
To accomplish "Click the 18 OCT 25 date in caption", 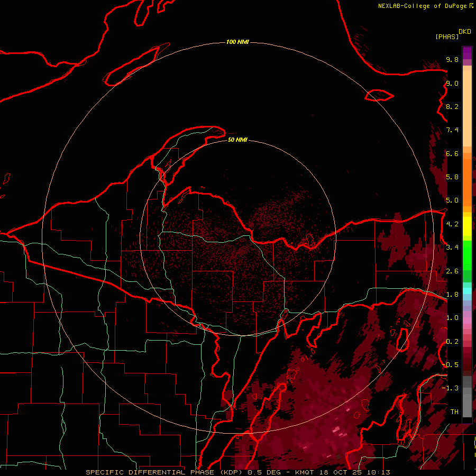I will (x=341, y=472).
